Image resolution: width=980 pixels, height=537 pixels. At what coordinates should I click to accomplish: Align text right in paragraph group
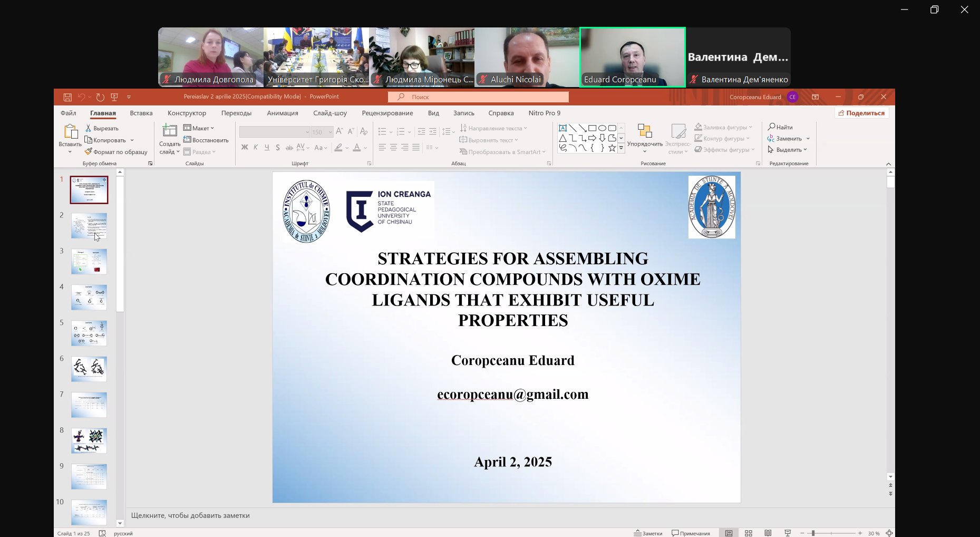(405, 148)
